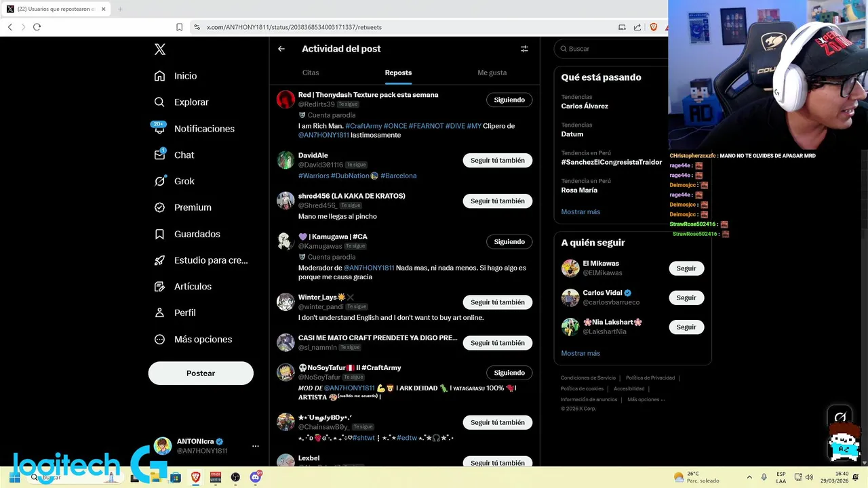868x488 pixels.
Task: Click the #Barcelona hashtag in DavidAle's bio
Action: click(x=399, y=176)
